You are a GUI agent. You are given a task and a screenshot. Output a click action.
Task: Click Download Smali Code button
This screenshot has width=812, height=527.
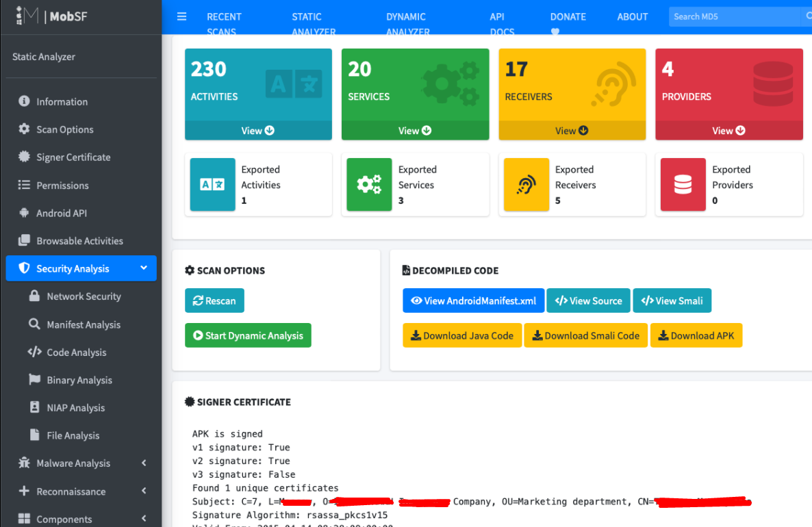click(585, 335)
